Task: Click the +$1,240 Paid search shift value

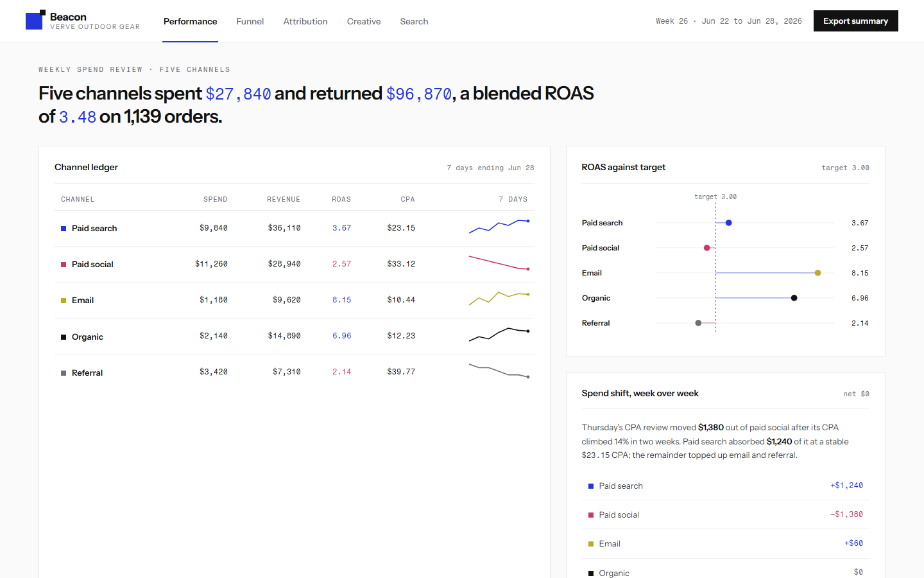Action: 846,486
